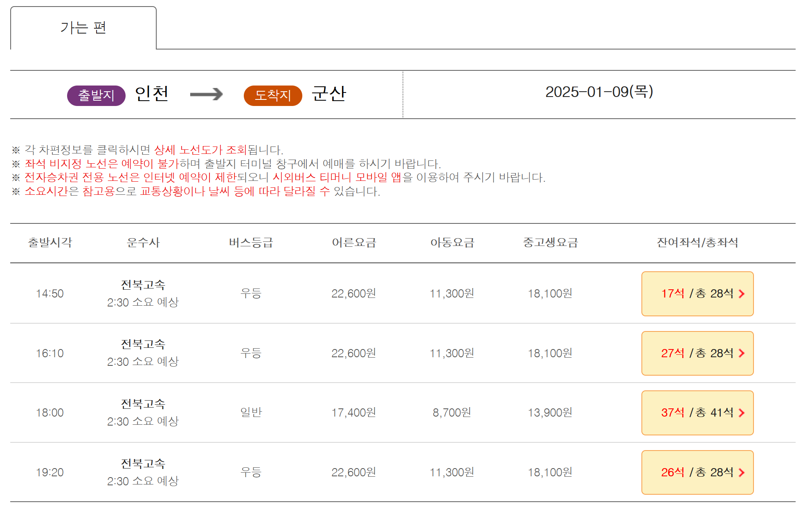Open 26석 / 총 28석 seat selection

pyautogui.click(x=697, y=473)
